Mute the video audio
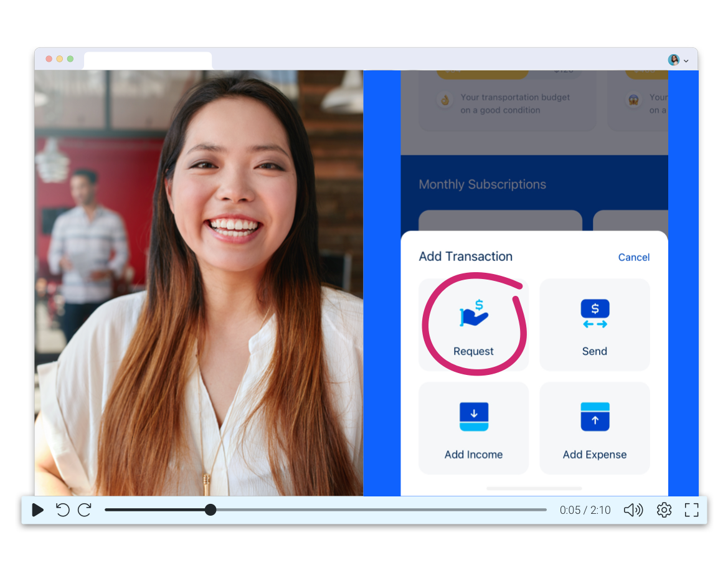The height and width of the screenshot is (573, 728). (x=633, y=510)
